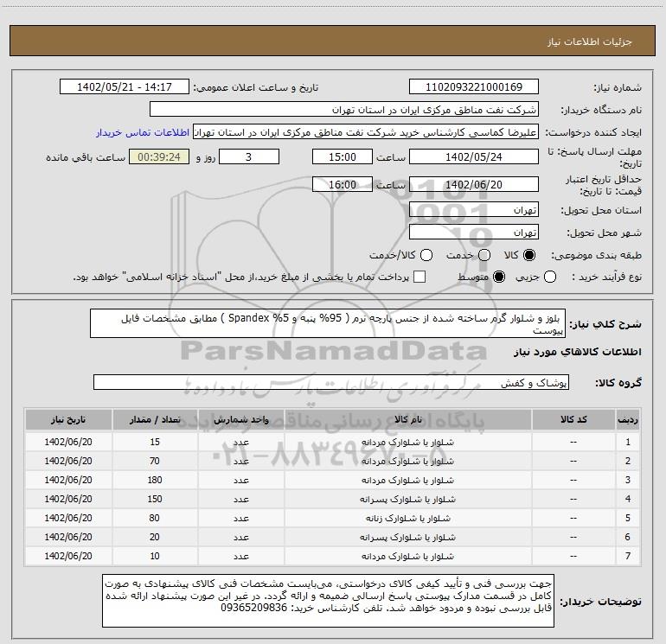This screenshot has width=666, height=644.
Task: Click the request creator field علیرضا کماسی
Action: 366,132
